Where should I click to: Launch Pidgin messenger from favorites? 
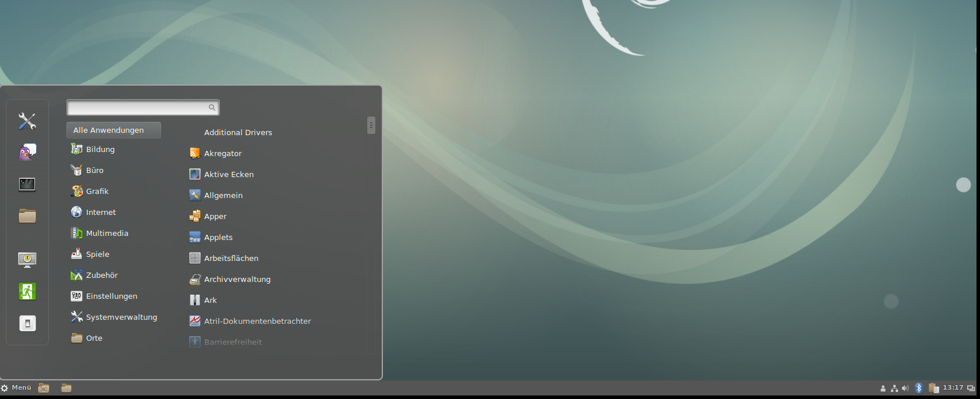(27, 153)
